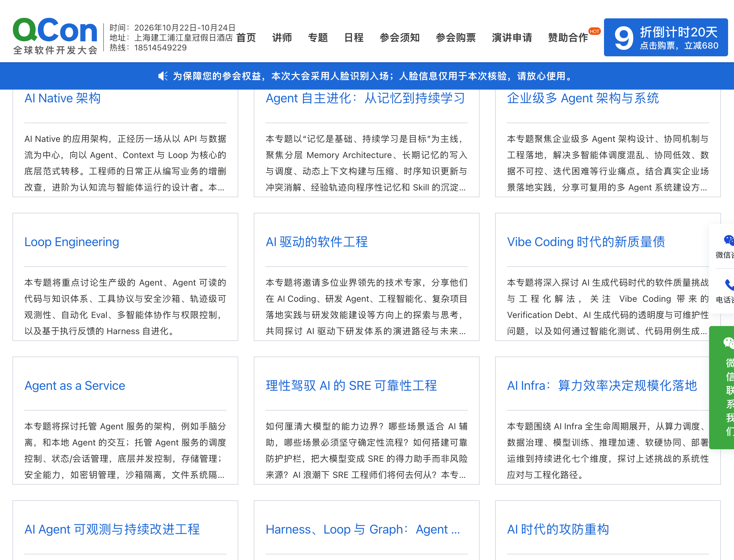The width and height of the screenshot is (734, 560).
Task: Open the 日程 menu item
Action: (354, 38)
